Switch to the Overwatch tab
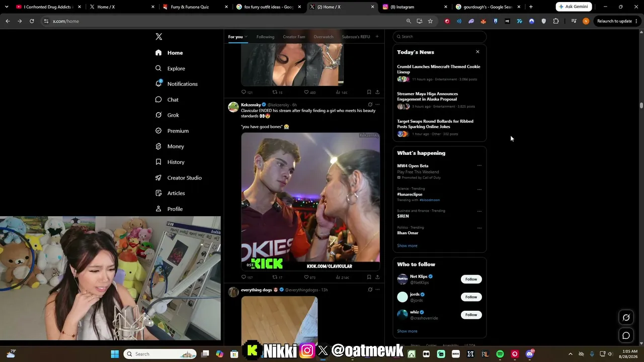 (x=324, y=37)
